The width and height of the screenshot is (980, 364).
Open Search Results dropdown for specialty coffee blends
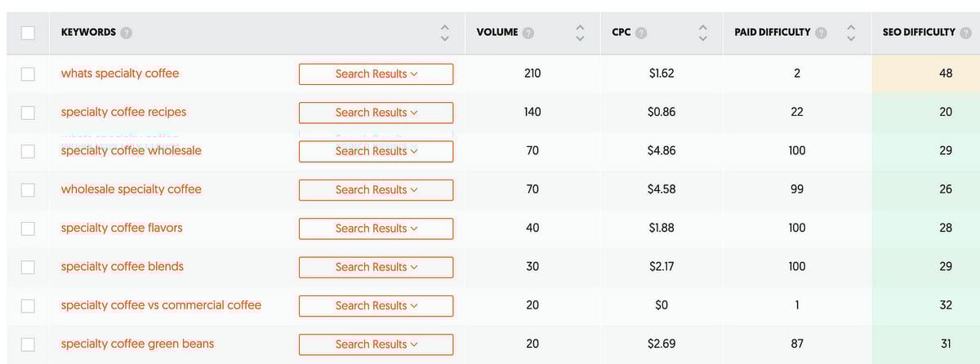coord(376,267)
